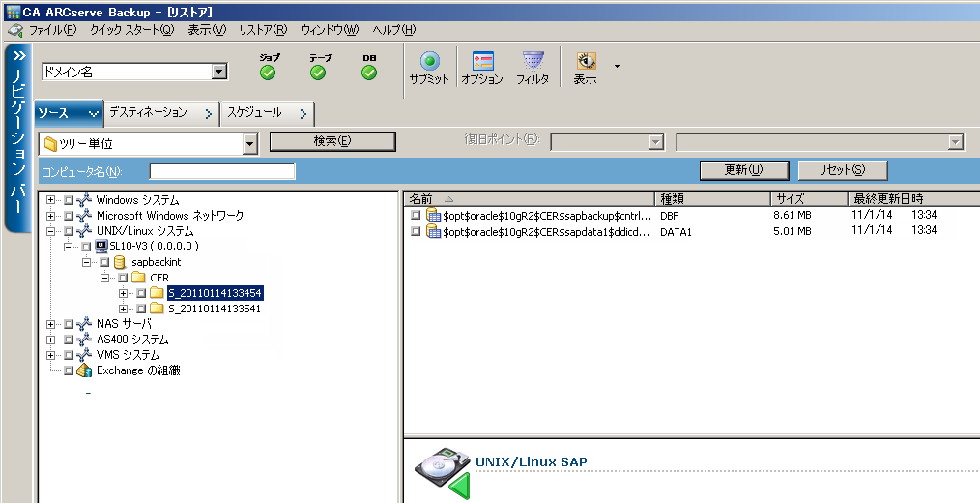Open the ドメイン名 dropdown
The image size is (980, 503).
[219, 72]
